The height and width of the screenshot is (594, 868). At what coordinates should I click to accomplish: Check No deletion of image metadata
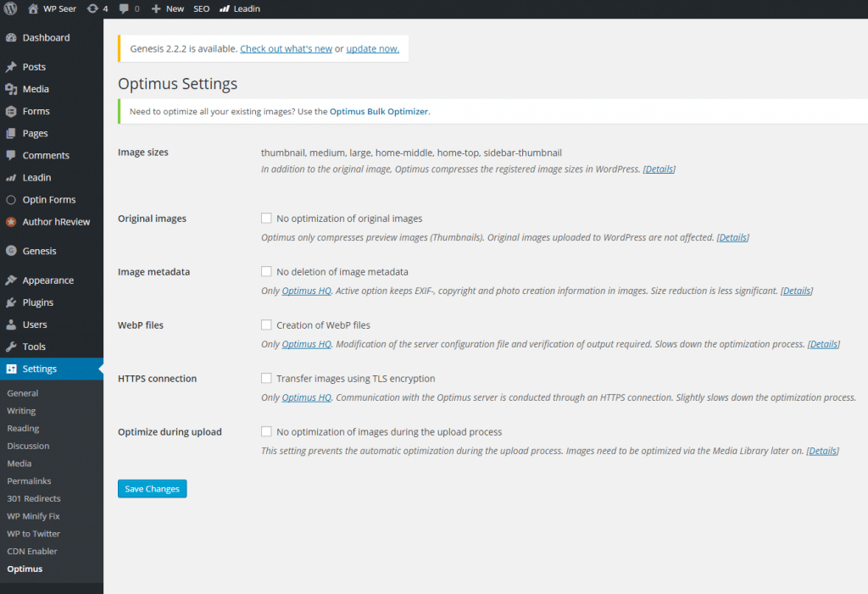pos(266,271)
